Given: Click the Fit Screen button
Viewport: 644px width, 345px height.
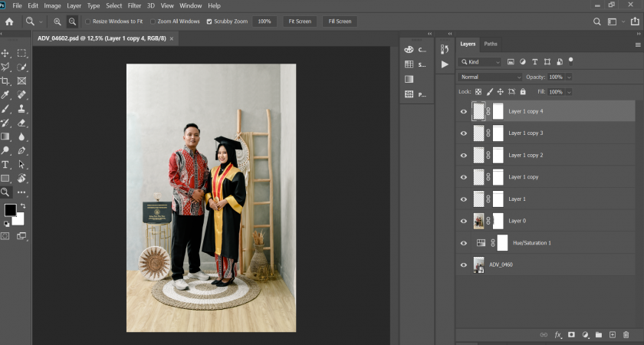Looking at the screenshot, I should tap(299, 21).
